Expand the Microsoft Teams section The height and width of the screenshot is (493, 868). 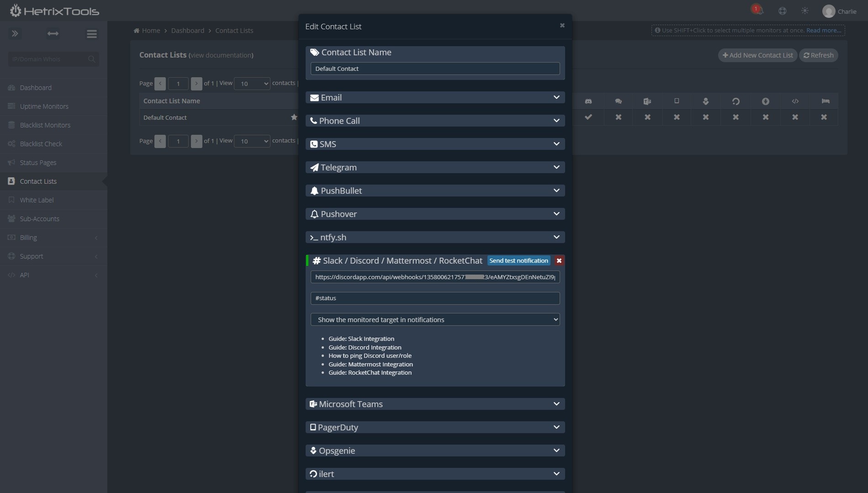[435, 404]
